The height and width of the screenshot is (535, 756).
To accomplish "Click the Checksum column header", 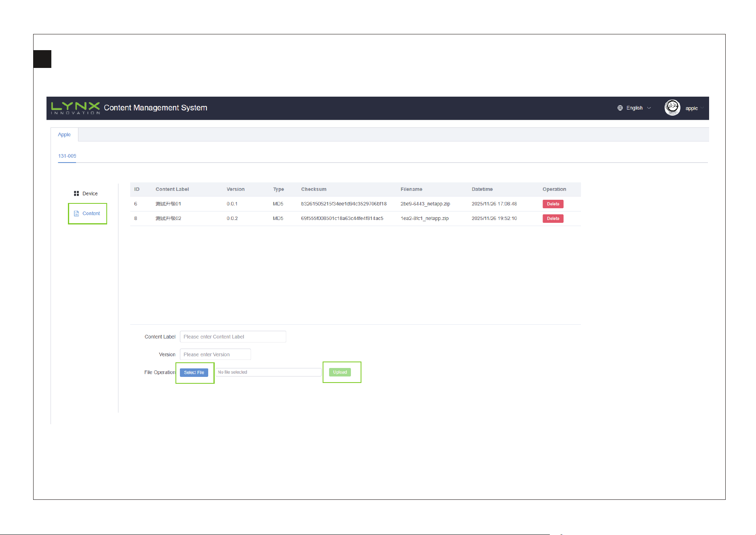I will pos(314,189).
